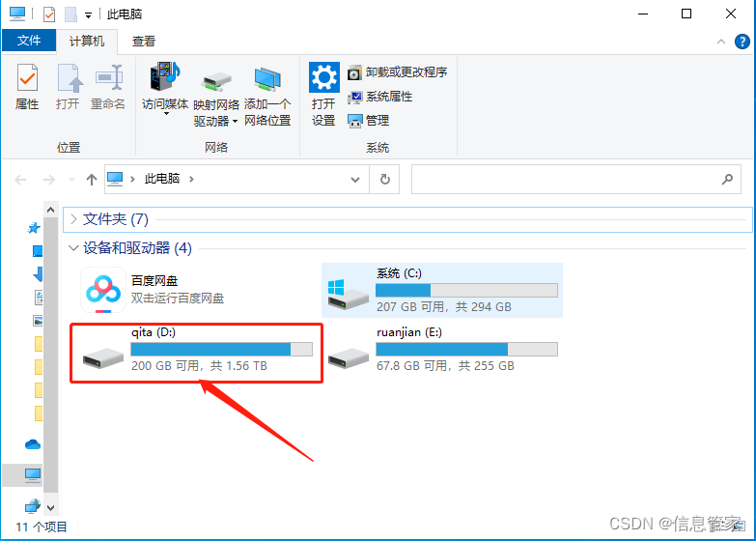Select the text '百度网盘'
756x541 pixels.
point(154,281)
